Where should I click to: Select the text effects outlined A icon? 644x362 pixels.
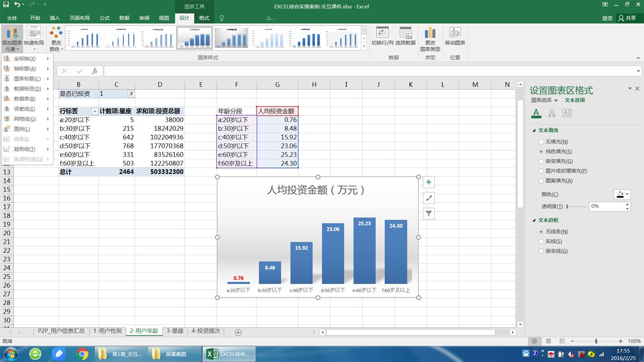pyautogui.click(x=552, y=113)
